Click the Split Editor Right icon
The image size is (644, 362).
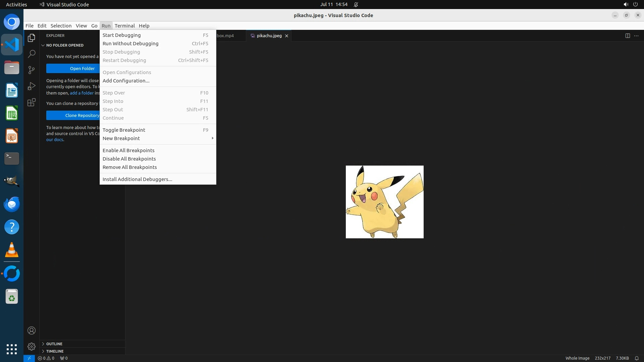[x=628, y=36]
